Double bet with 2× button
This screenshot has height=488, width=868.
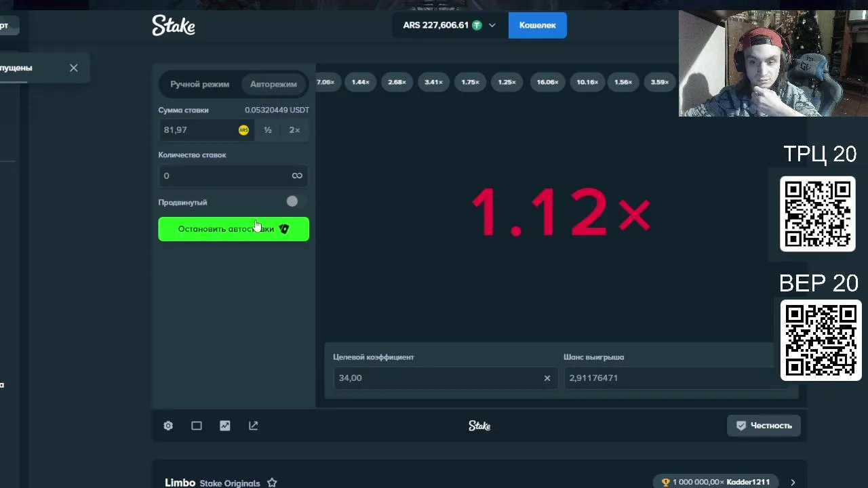click(294, 130)
